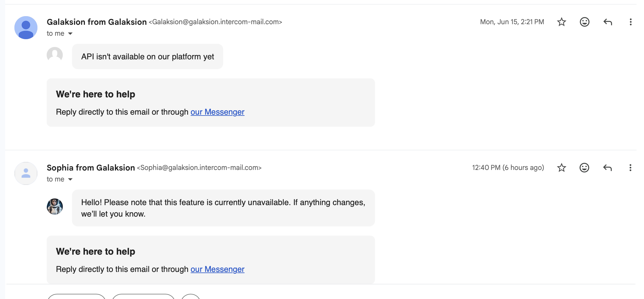Click Sophia sender's gray profile avatar
Viewport: 644px width, 299px height.
26,173
